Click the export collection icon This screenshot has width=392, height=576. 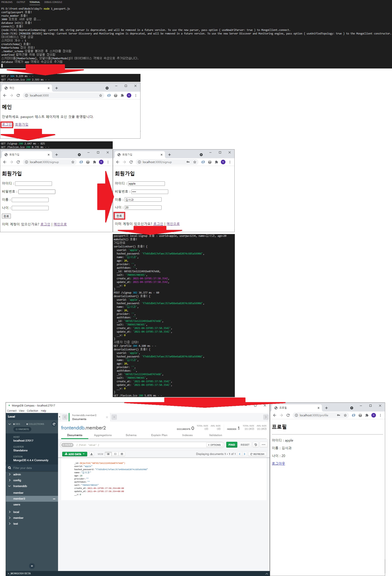pos(91,454)
